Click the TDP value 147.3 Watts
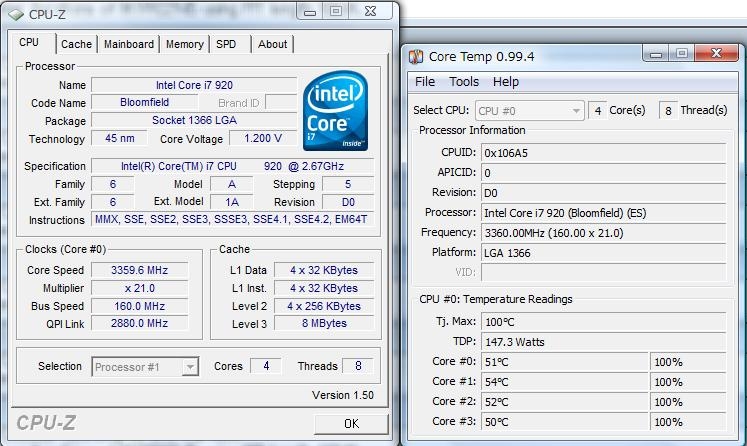Viewport: 747px width, 446px height. (x=604, y=342)
